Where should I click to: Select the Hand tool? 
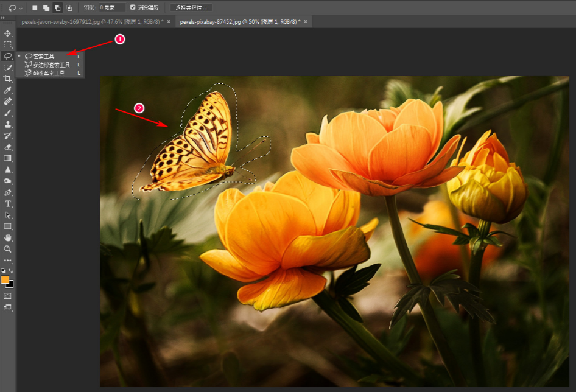(7, 238)
